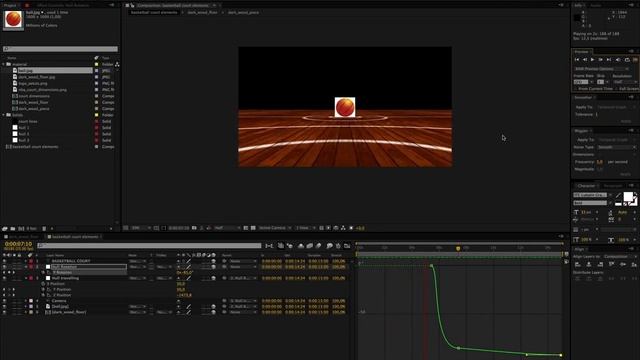640x360 pixels.
Task: Open the basketball court elements timeline tab
Action: pos(75,237)
